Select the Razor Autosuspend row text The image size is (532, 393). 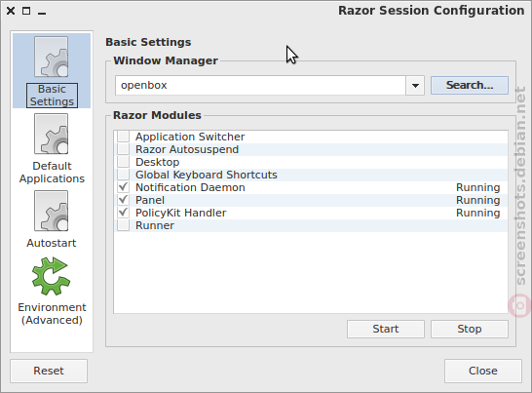tap(187, 149)
